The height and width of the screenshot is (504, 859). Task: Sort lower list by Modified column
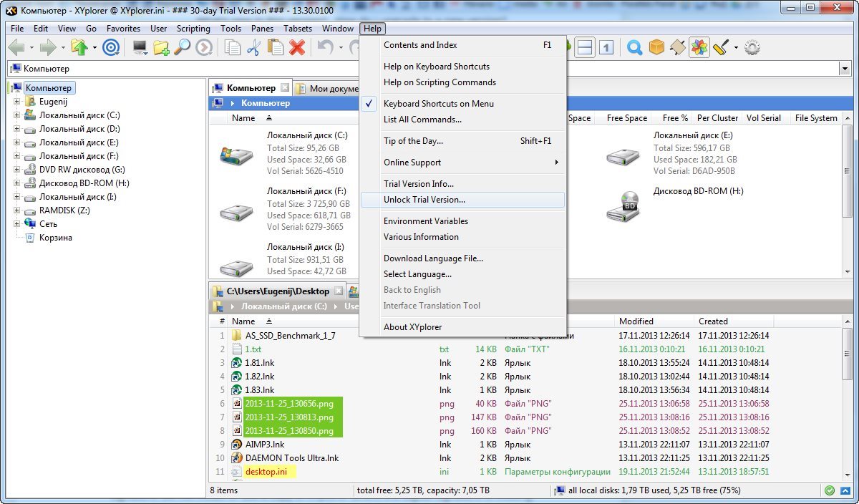[x=654, y=321]
